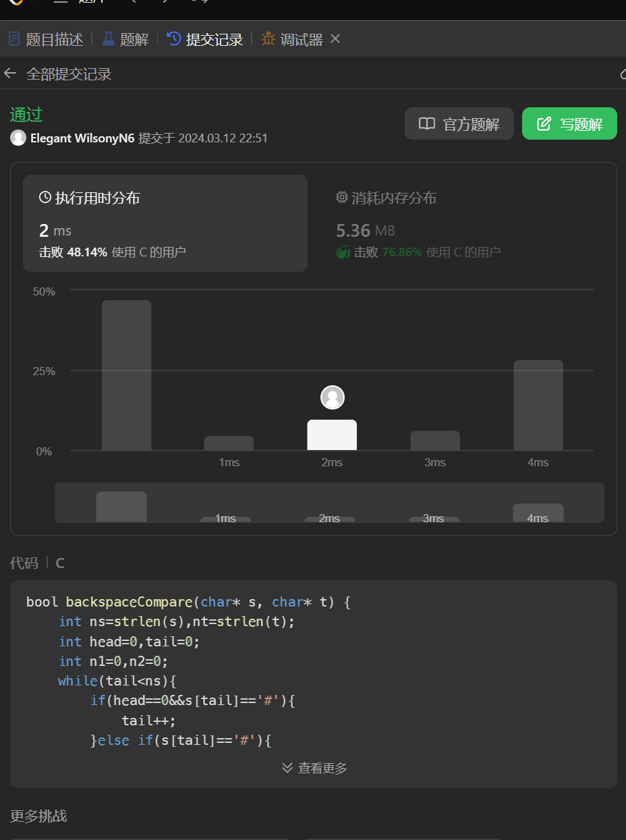The image size is (626, 840).
Task: Click the clapping hands icon near 76.86%
Action: 343,252
